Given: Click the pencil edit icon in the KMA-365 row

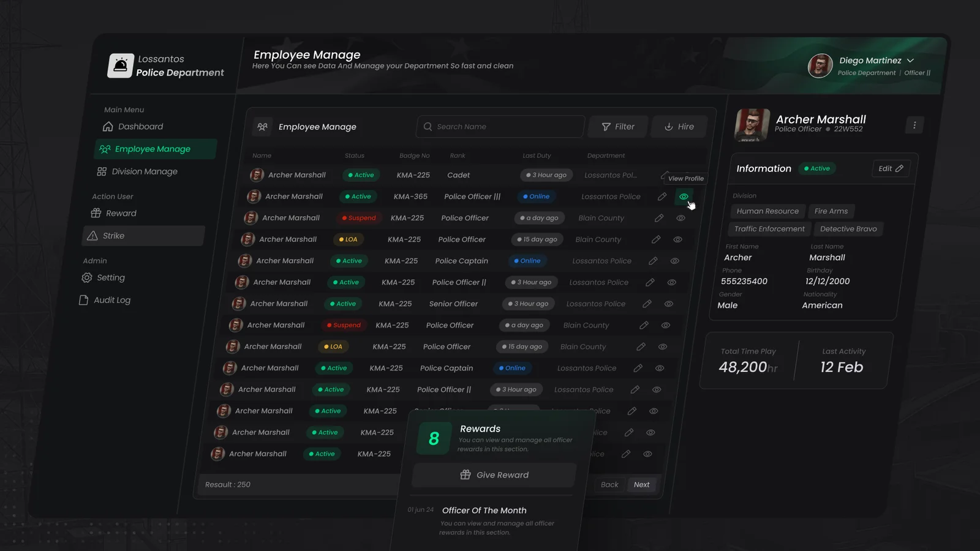Looking at the screenshot, I should click(662, 197).
